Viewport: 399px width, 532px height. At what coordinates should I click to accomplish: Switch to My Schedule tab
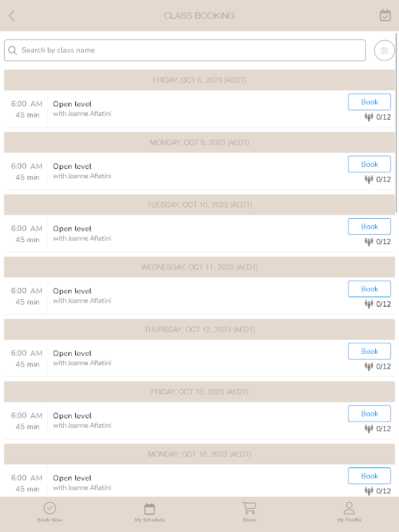tap(150, 512)
